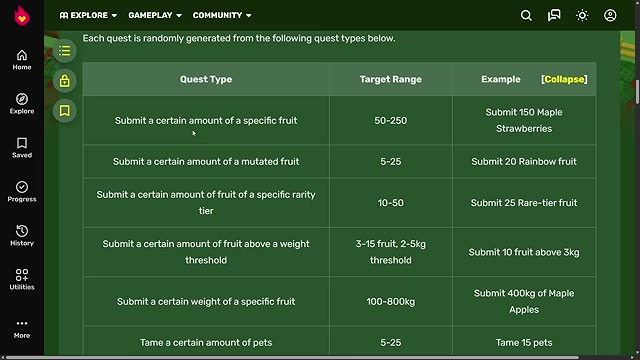Collapse the quest types table
This screenshot has width=640, height=360.
[564, 79]
